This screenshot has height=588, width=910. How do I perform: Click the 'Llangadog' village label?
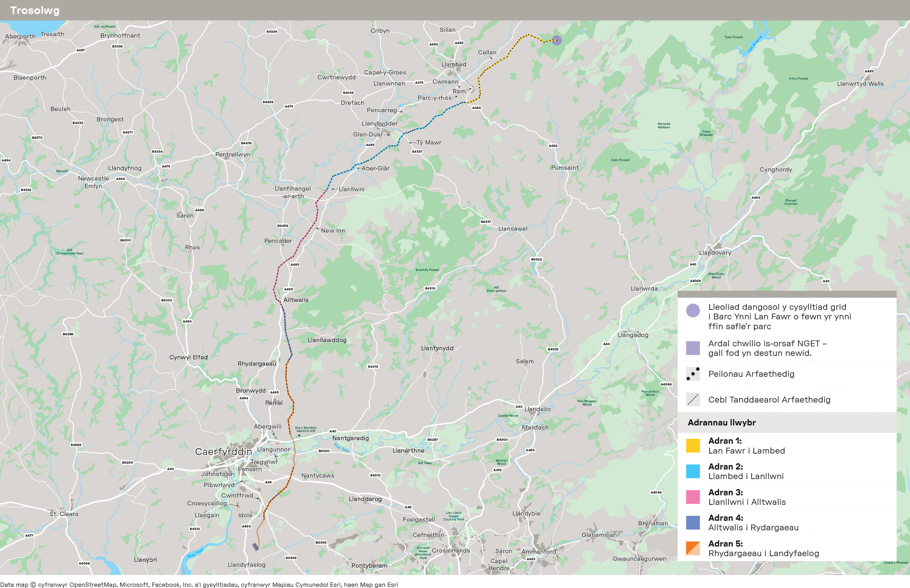pos(633,335)
